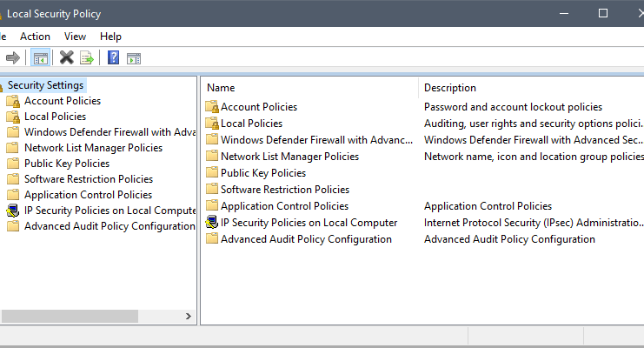This screenshot has height=348, width=644.
Task: Select IP Security Policies on Local Computer row
Action: 309,223
